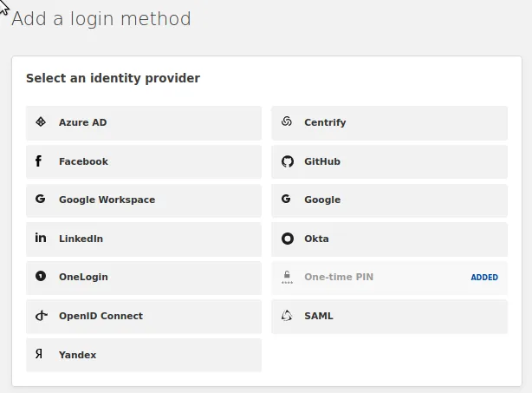Select Azure AD as identity provider
532x393 pixels.
[144, 123]
